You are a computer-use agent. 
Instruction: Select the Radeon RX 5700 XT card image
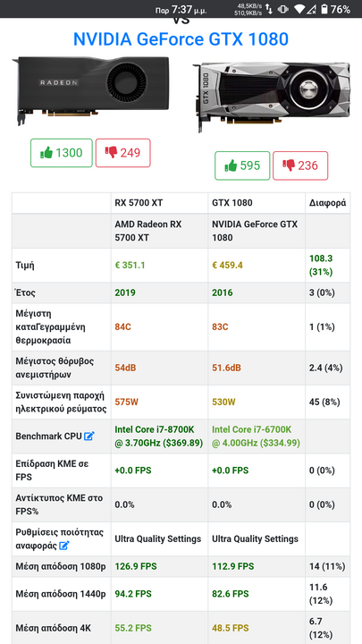click(91, 89)
